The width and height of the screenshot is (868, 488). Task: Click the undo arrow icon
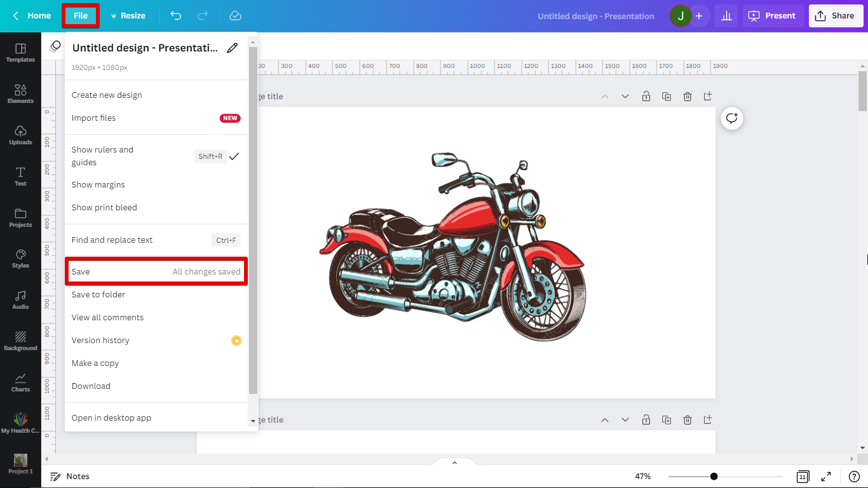click(176, 16)
